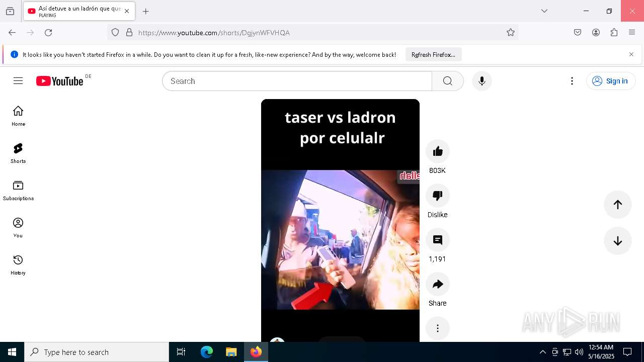View site security padlock information

click(x=129, y=33)
